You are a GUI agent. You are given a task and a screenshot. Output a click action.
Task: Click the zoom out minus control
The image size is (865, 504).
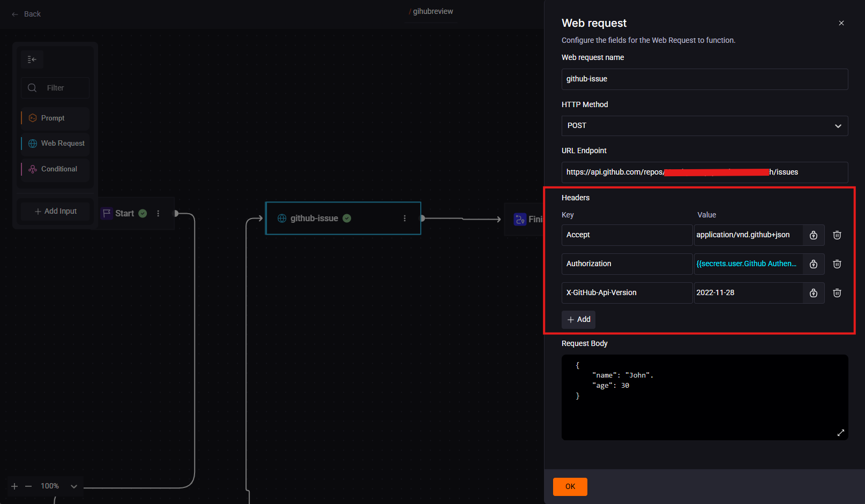[x=28, y=486]
